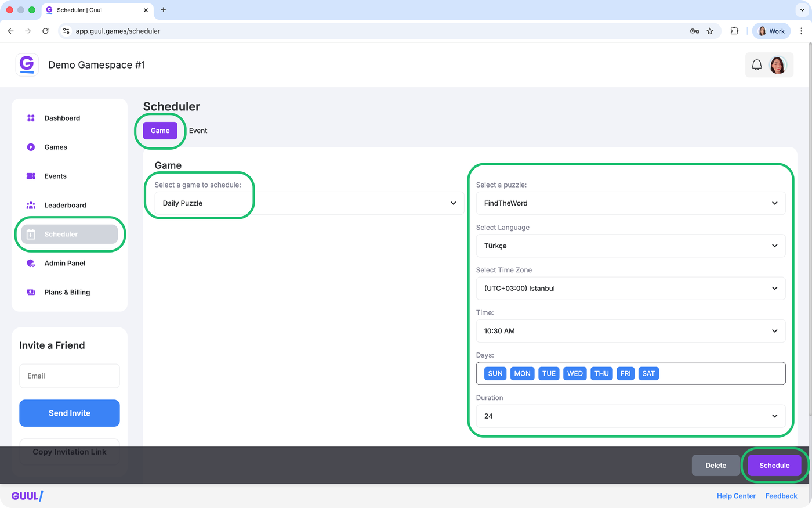Open Leaderboard in sidebar
The image size is (812, 508).
[70, 205]
